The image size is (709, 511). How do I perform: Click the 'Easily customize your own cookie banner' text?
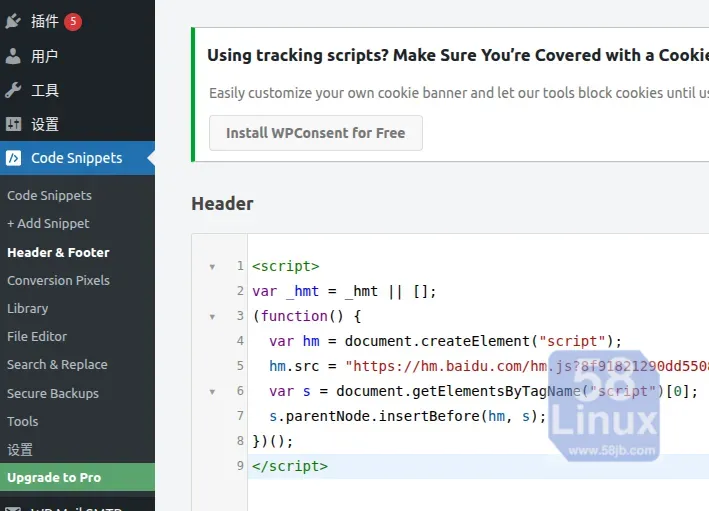[458, 93]
